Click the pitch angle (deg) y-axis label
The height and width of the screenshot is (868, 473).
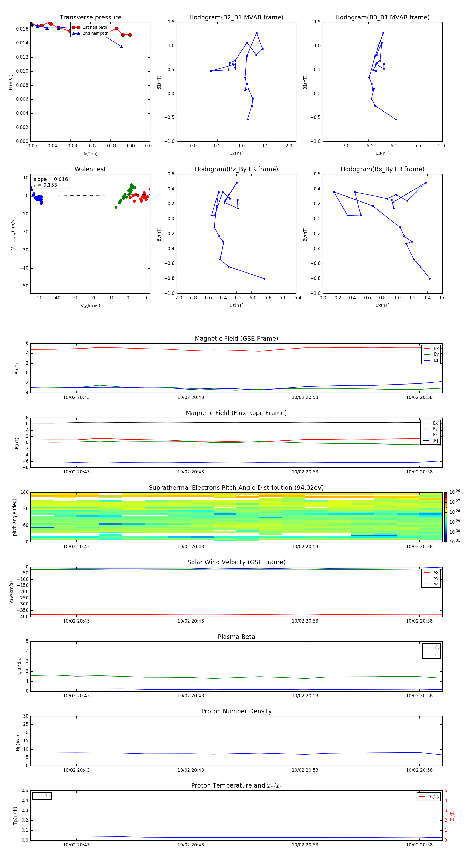click(14, 517)
